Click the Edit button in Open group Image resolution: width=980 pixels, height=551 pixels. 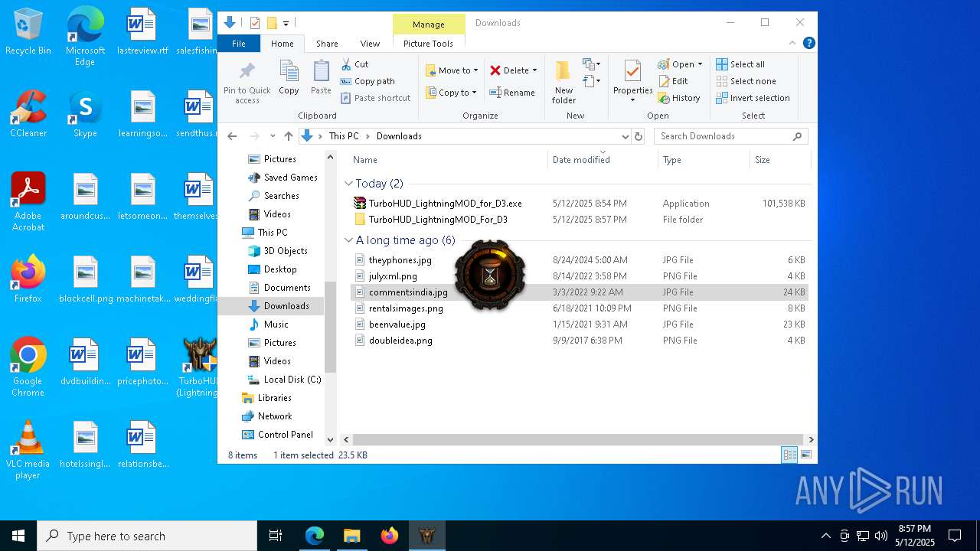673,81
